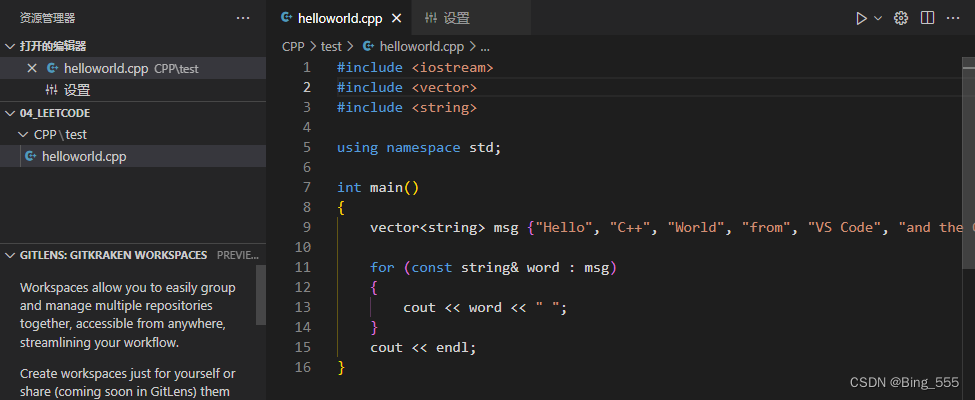The height and width of the screenshot is (400, 975).
Task: Collapse GITLENS: GITKRAKEN WORKSPACES section
Action: pyautogui.click(x=11, y=255)
